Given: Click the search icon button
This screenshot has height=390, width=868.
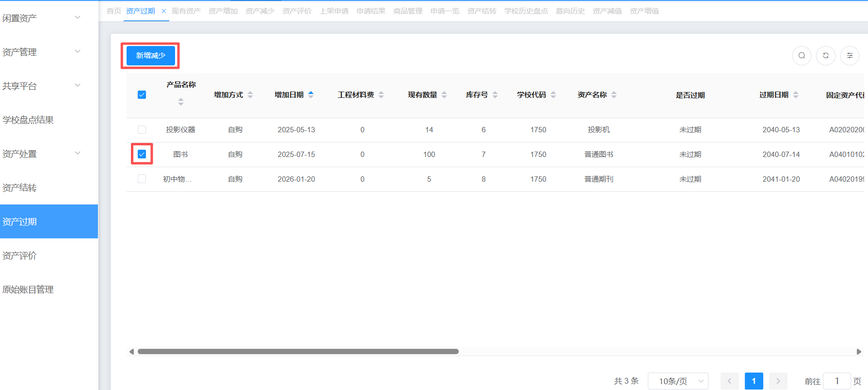Looking at the screenshot, I should [x=802, y=56].
